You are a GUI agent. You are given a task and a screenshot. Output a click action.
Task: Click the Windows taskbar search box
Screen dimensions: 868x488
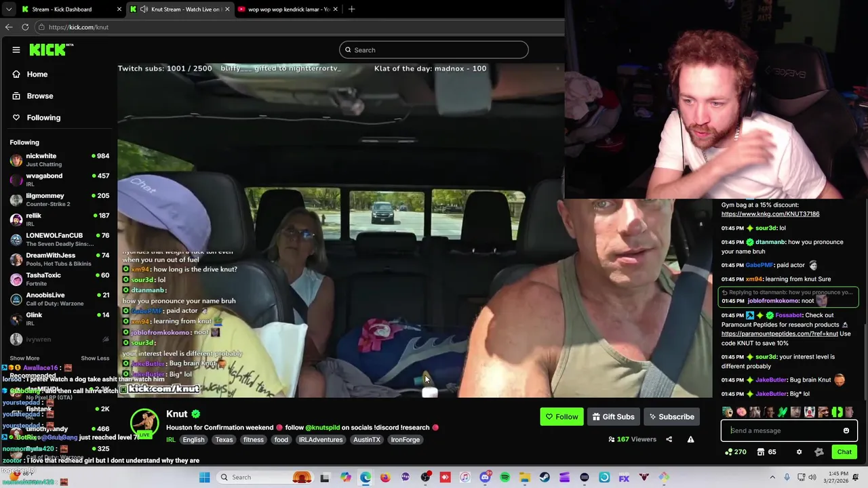[x=265, y=477]
